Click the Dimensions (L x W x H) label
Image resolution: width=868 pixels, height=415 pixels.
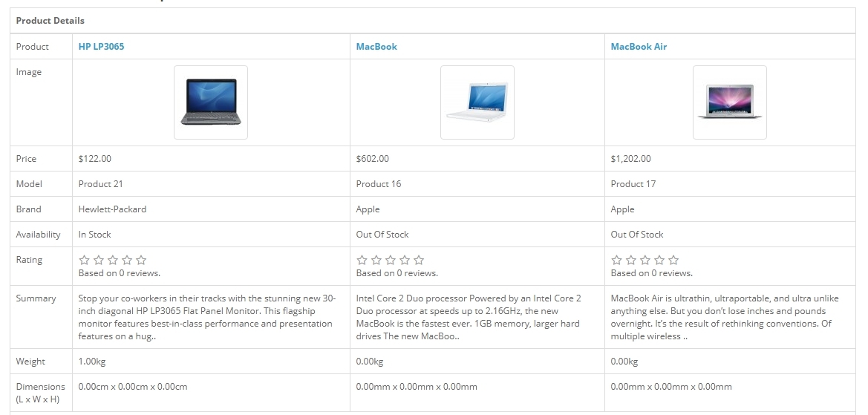click(x=40, y=393)
